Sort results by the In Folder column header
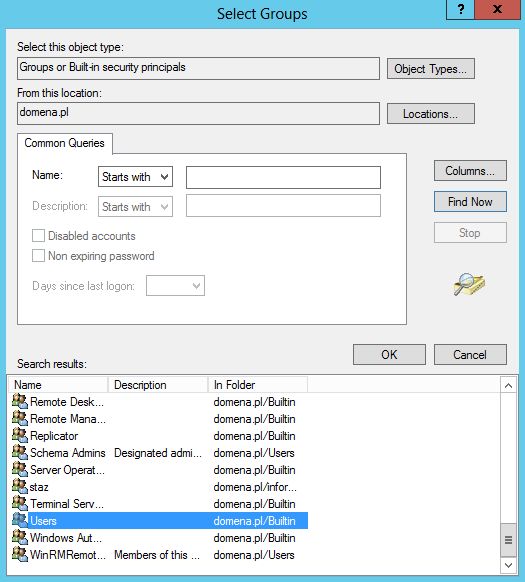Viewport: 525px width, 582px height. click(x=258, y=385)
